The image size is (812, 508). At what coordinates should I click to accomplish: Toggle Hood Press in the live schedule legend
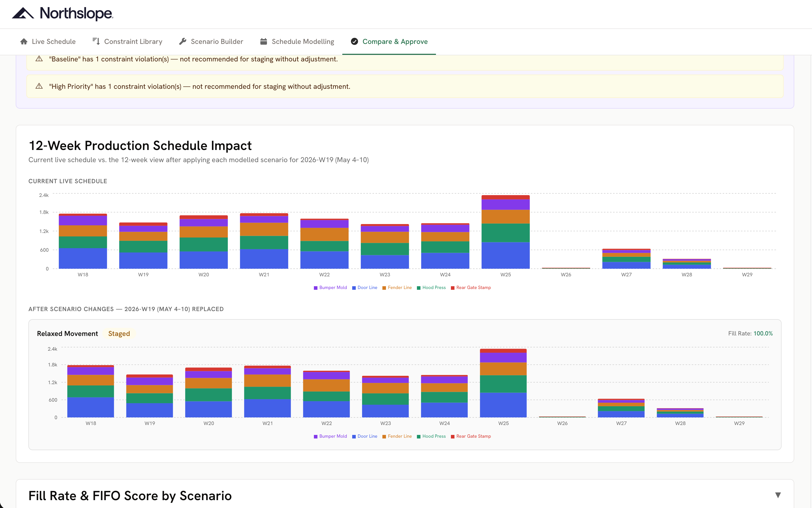coord(431,287)
